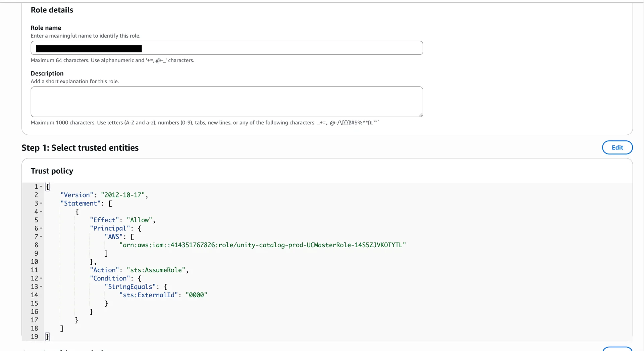Click the Trust policy heading
Viewport: 644px width, 351px height.
[52, 171]
